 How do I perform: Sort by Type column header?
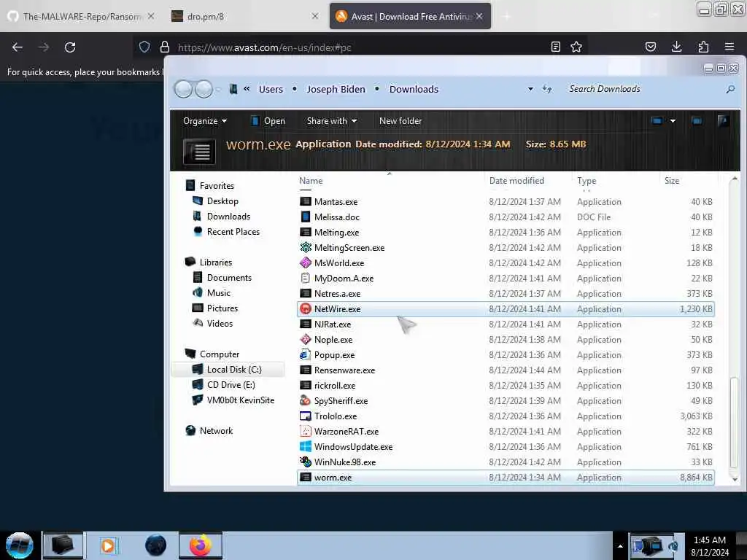587,181
